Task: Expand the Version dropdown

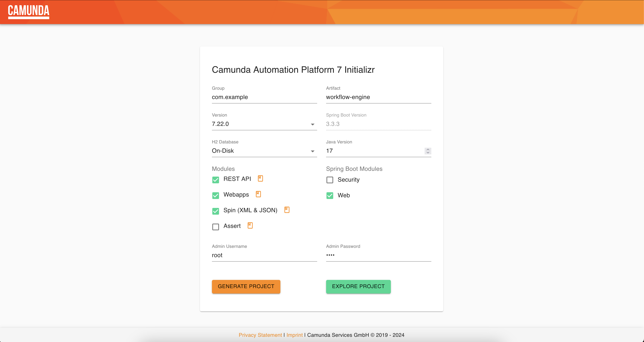Action: 265,124
